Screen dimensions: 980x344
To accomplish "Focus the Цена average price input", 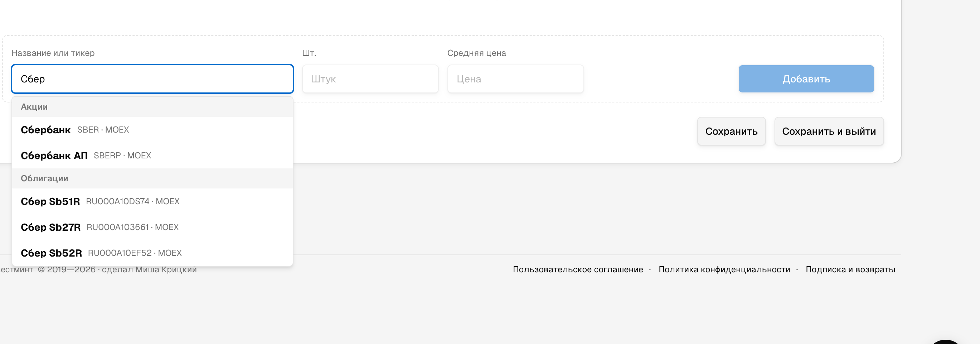I will 515,79.
